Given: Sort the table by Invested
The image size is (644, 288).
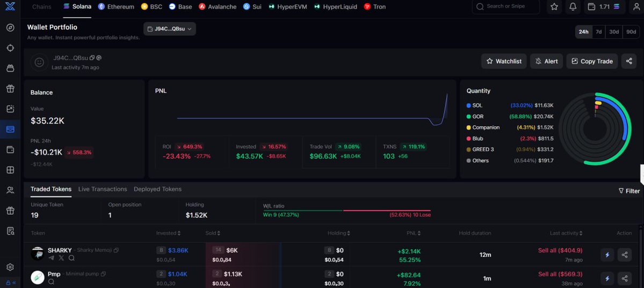Looking at the screenshot, I should (169, 233).
